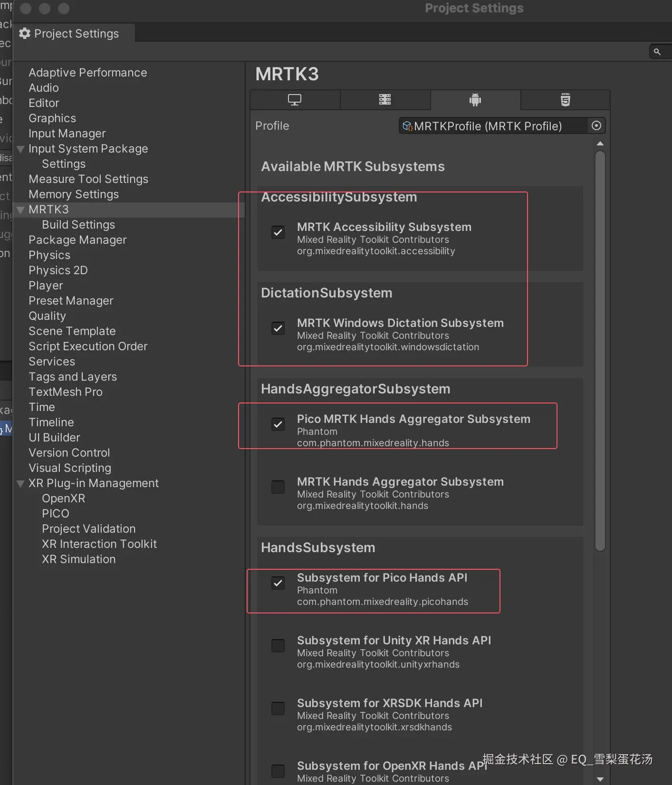Viewport: 672px width, 785px height.
Task: Open Package Manager settings
Action: click(x=77, y=240)
